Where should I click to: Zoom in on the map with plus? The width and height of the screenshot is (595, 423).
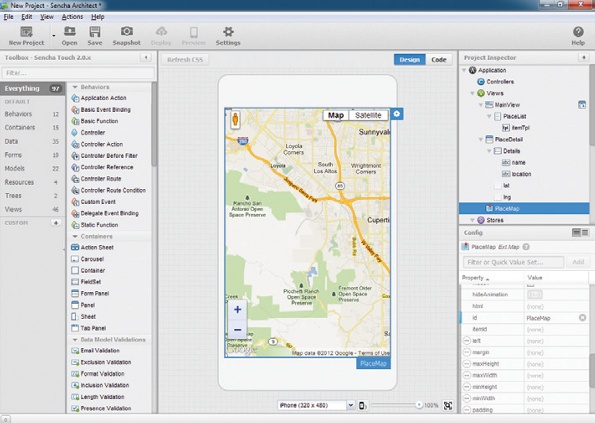point(238,310)
